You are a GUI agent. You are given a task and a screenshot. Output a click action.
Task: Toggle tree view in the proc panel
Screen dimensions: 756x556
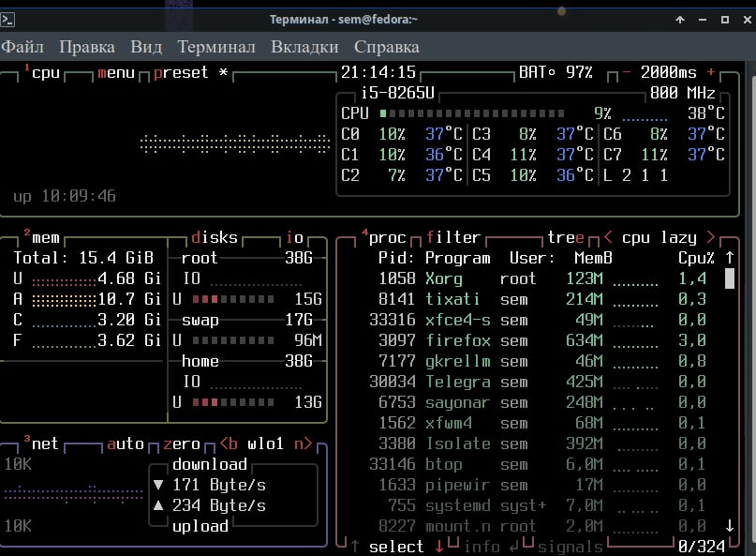566,237
